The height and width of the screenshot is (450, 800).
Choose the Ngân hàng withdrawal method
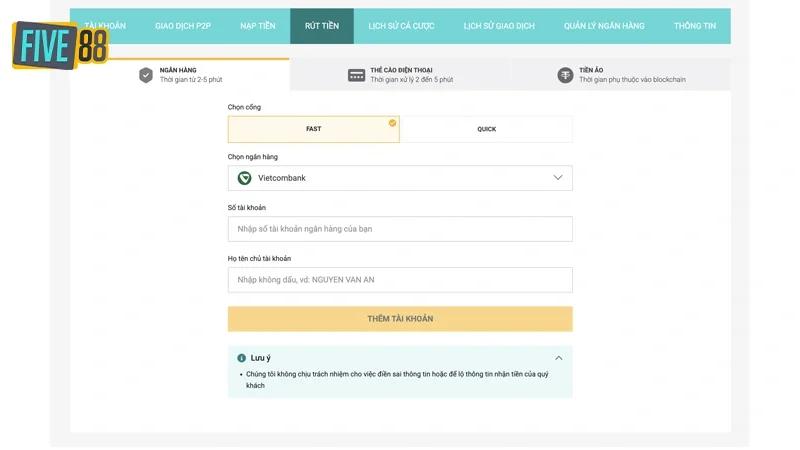click(180, 75)
